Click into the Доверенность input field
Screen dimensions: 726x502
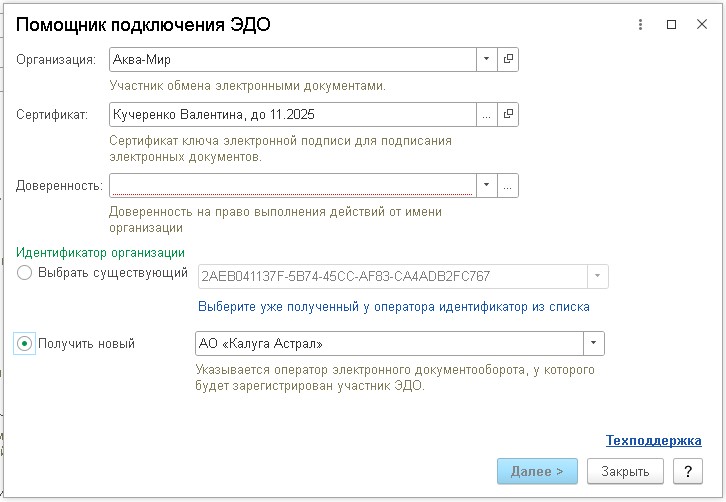tap(293, 186)
